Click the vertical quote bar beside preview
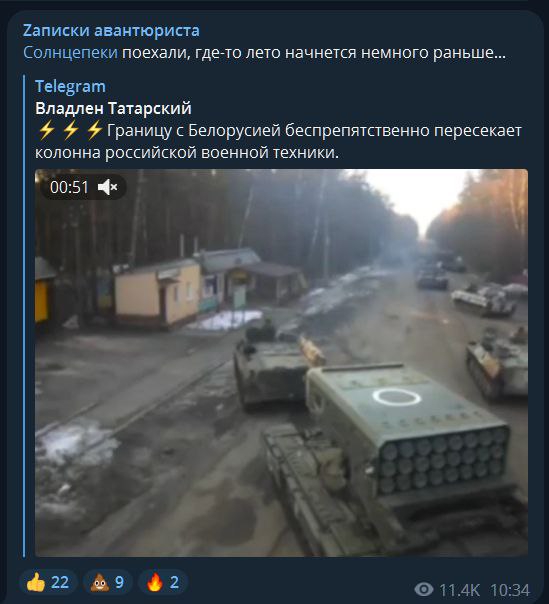Image resolution: width=549 pixels, height=604 pixels. pos(24,316)
